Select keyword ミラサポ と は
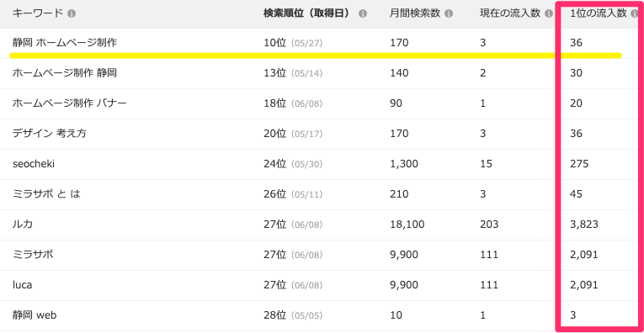Viewport: 644px width, 333px height. (x=46, y=193)
